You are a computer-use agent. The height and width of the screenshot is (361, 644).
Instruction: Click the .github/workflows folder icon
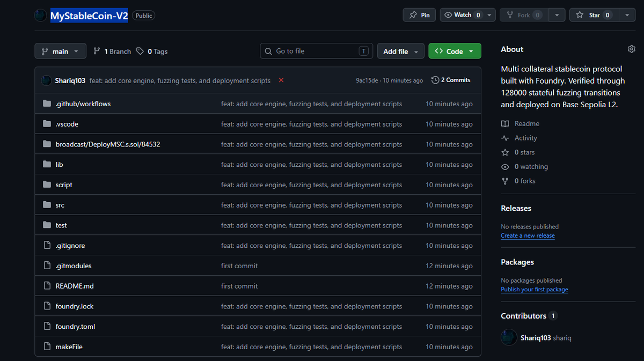[x=47, y=104]
